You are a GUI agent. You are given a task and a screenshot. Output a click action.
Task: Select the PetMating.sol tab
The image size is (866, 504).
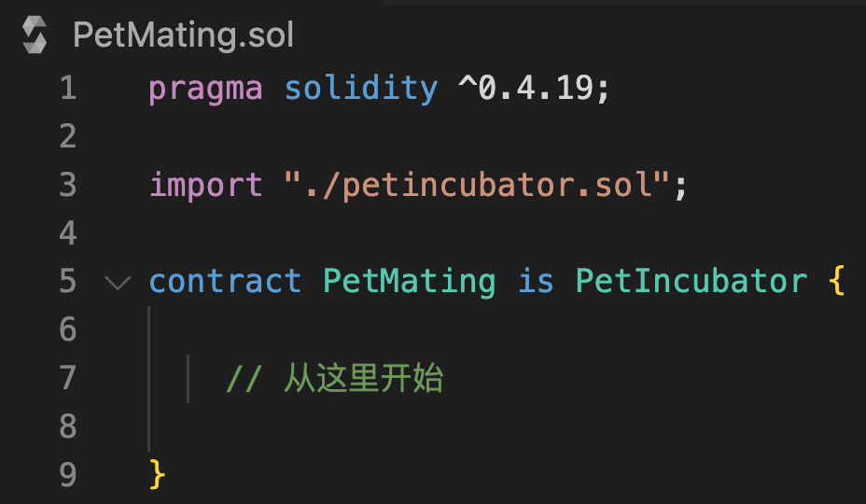[183, 35]
